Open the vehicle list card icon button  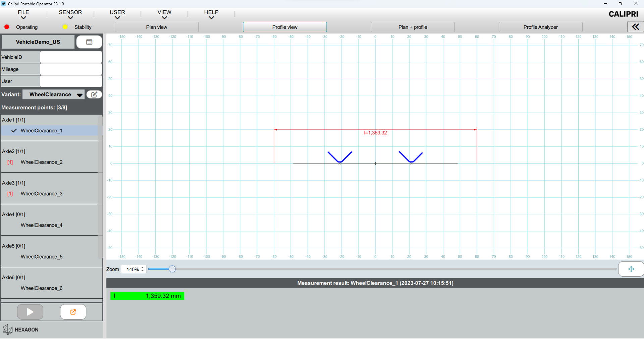point(89,42)
